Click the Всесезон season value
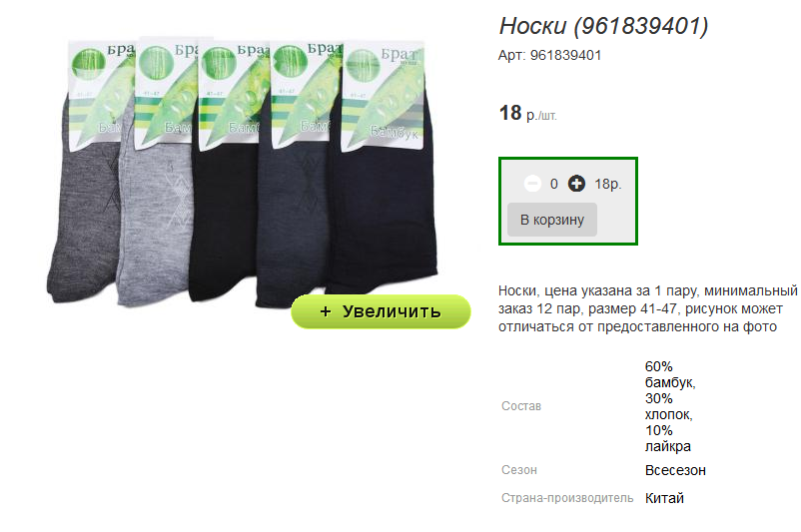The image size is (801, 532). (x=675, y=470)
